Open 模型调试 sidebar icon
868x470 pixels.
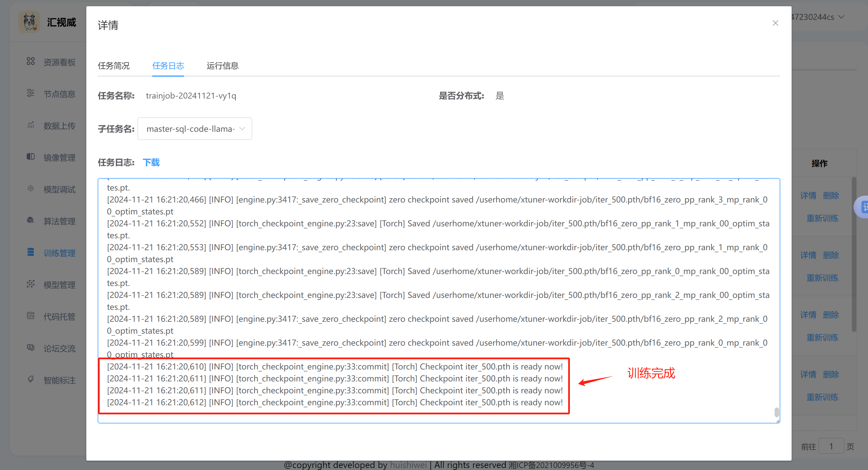click(x=31, y=188)
